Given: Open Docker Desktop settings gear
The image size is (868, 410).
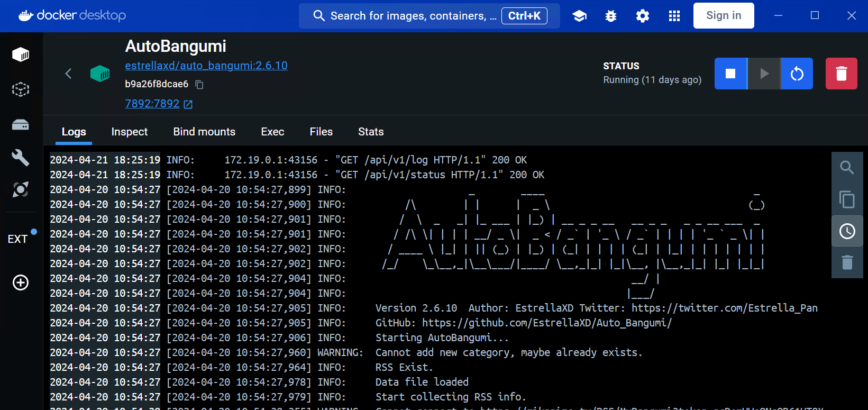Looking at the screenshot, I should (x=643, y=16).
